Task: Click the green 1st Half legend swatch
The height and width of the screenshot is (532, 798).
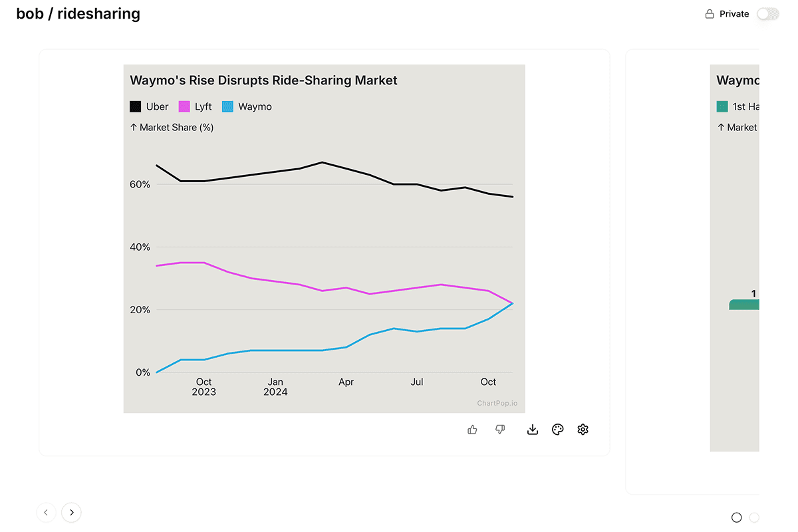Action: [722, 106]
